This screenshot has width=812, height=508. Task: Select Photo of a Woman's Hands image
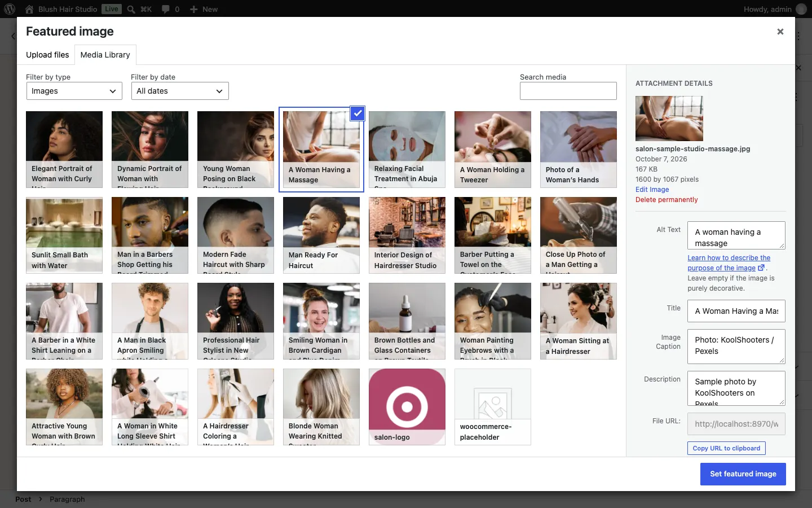579,150
